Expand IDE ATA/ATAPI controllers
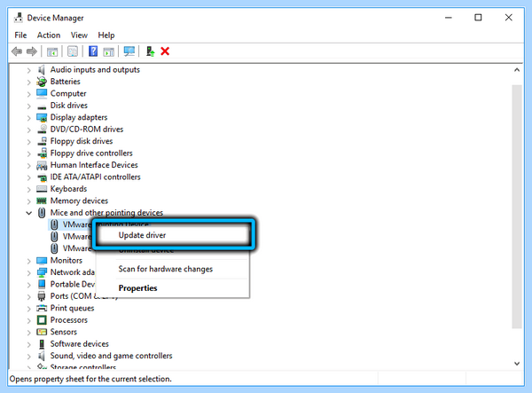This screenshot has height=393, width=532. 29,177
